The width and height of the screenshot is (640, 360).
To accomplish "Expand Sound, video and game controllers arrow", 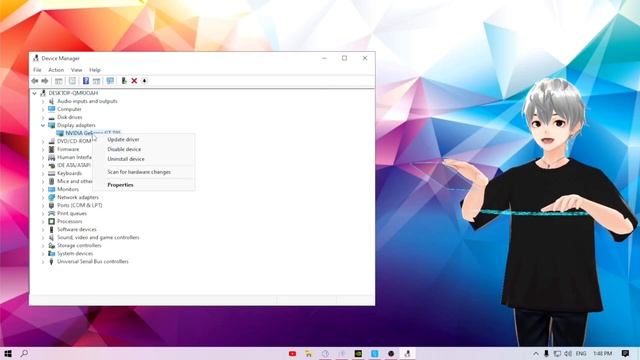I will click(x=43, y=238).
